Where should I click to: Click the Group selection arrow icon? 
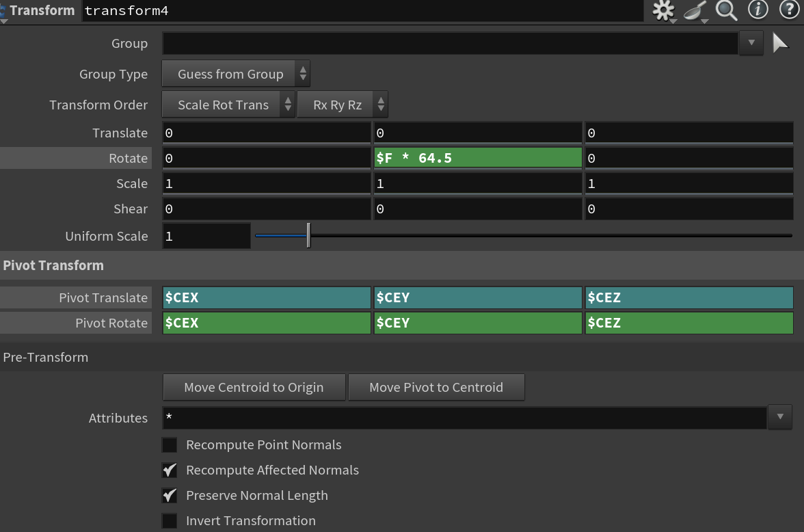780,43
